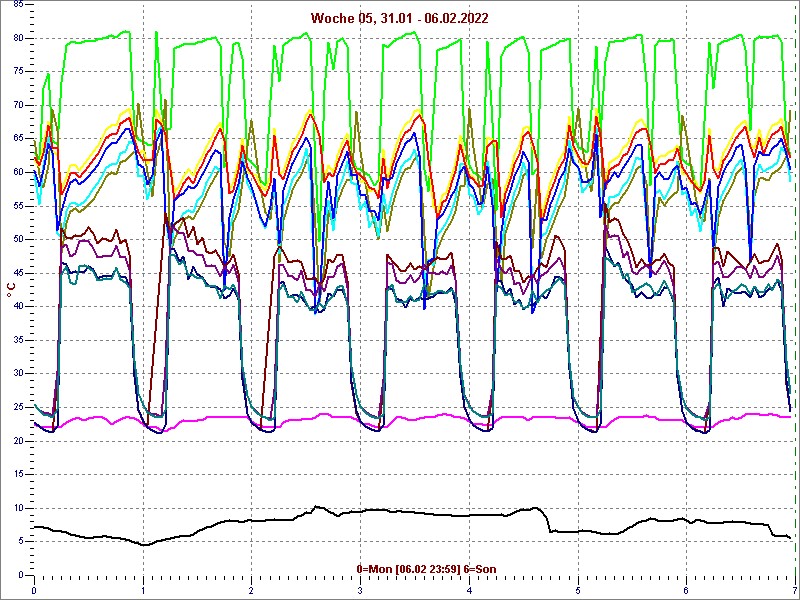The image size is (800, 600).
Task: Select the y-axis tick label "80"
Action: (18, 38)
